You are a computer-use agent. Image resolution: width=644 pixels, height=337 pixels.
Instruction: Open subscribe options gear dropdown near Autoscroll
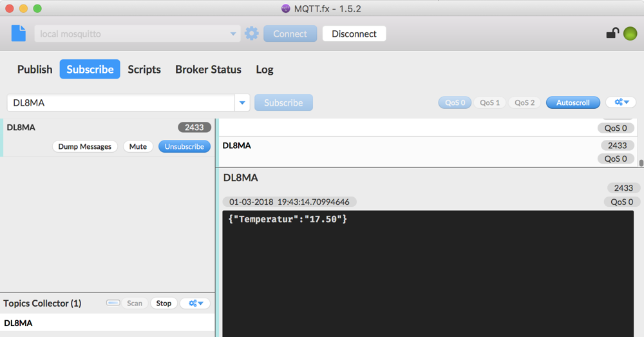[621, 102]
